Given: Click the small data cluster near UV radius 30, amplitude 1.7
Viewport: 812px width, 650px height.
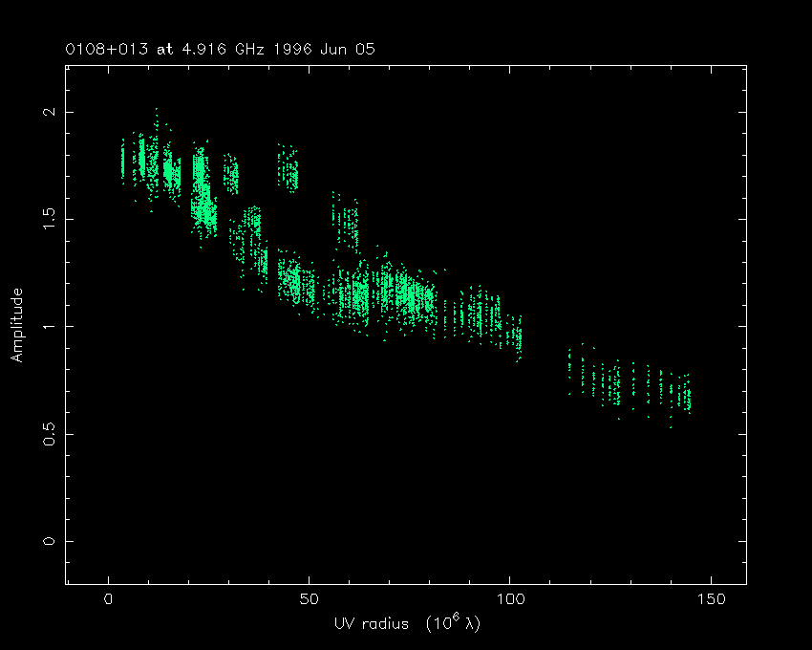Looking at the screenshot, I should point(230,174).
